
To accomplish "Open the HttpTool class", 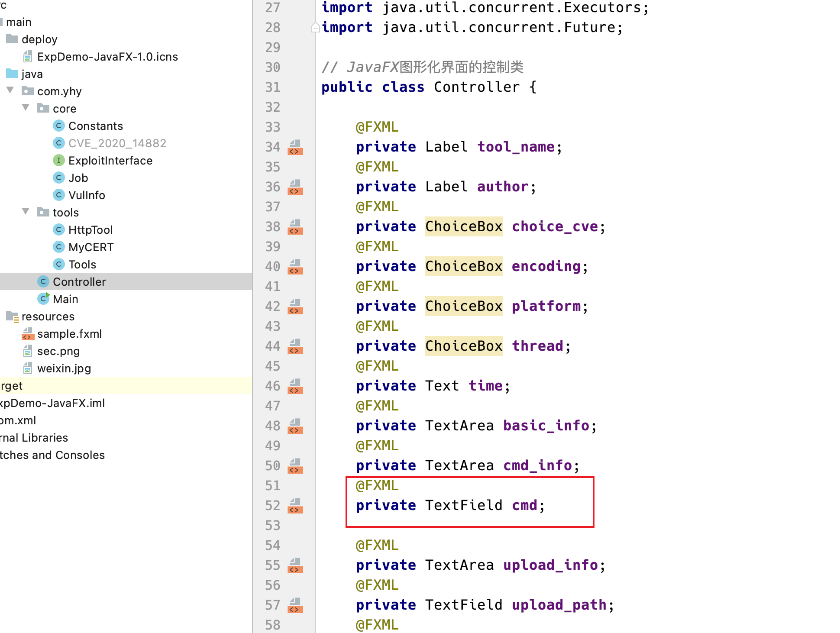I will pos(90,230).
